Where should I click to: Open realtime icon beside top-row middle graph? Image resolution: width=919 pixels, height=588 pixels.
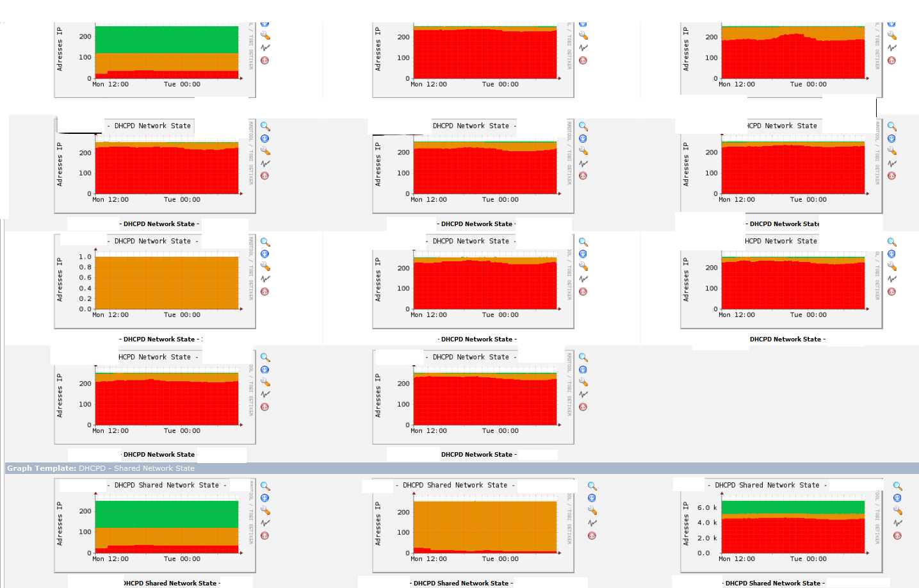pyautogui.click(x=583, y=48)
